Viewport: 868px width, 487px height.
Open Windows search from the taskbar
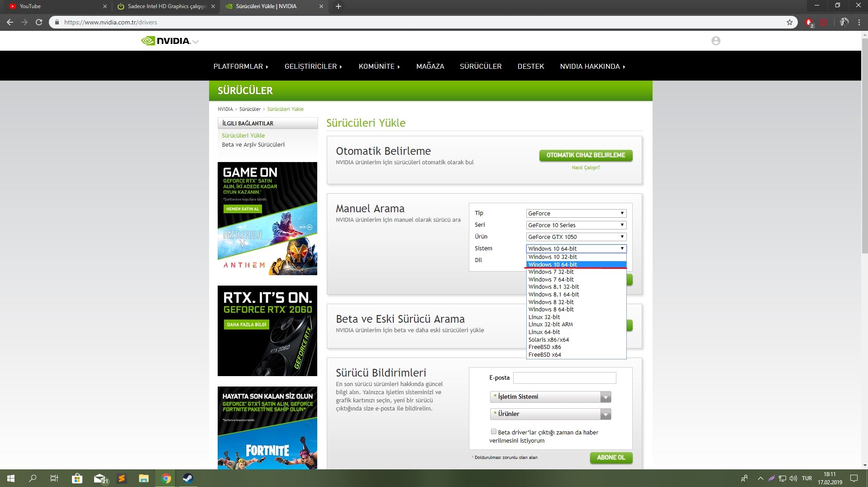pos(33,478)
